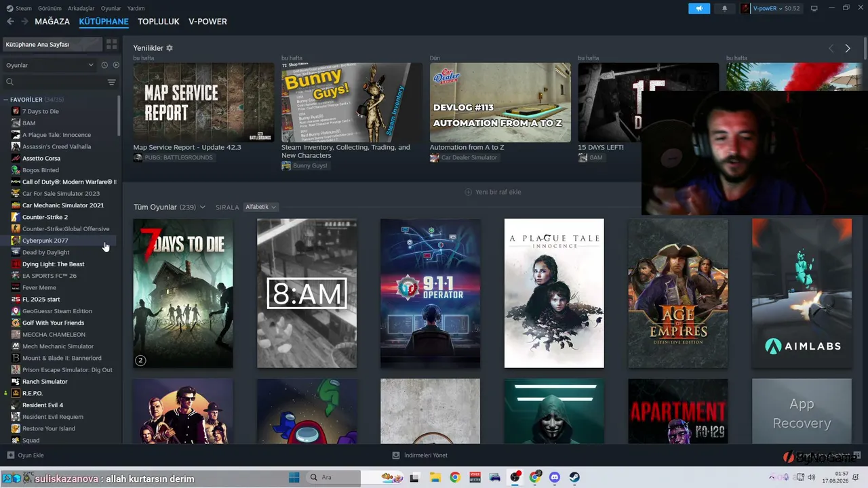
Task: Click the Golf With Your Friends icon
Action: tap(16, 323)
